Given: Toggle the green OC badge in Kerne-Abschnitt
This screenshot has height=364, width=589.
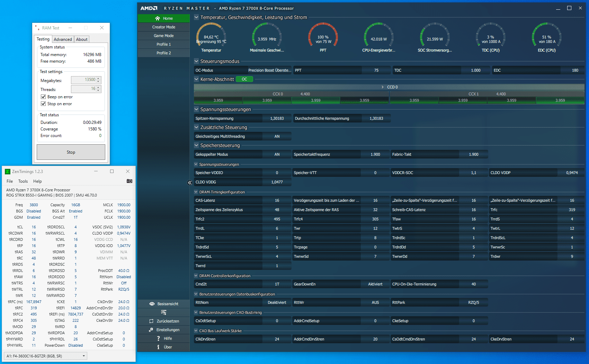Looking at the screenshot, I should point(244,79).
